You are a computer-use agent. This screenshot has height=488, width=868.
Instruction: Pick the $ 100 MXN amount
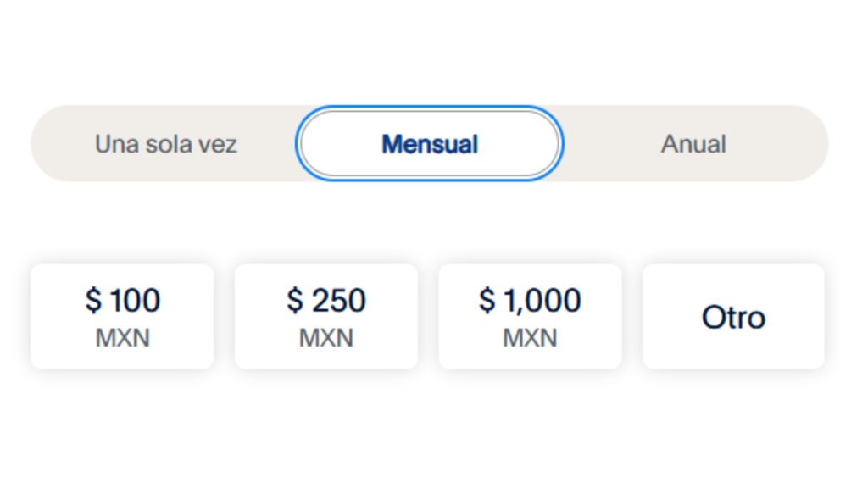coord(122,316)
